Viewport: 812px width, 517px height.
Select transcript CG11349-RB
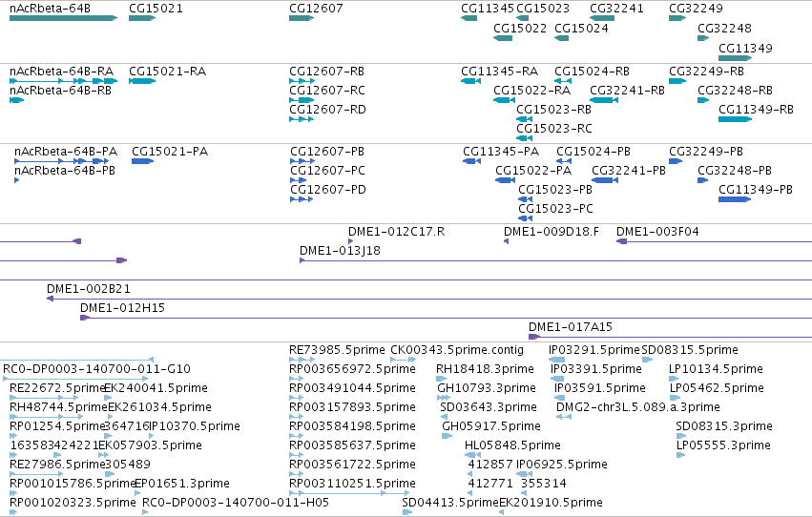(x=736, y=119)
